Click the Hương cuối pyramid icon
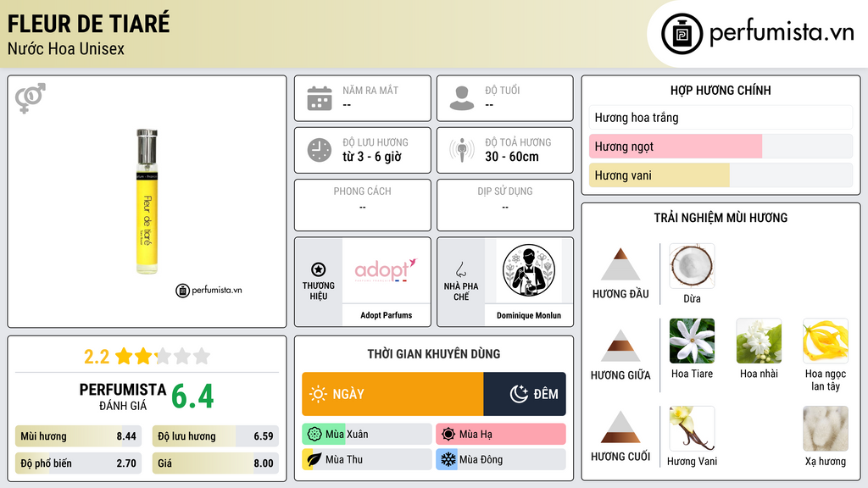Image resolution: width=868 pixels, height=488 pixels. pos(620,427)
